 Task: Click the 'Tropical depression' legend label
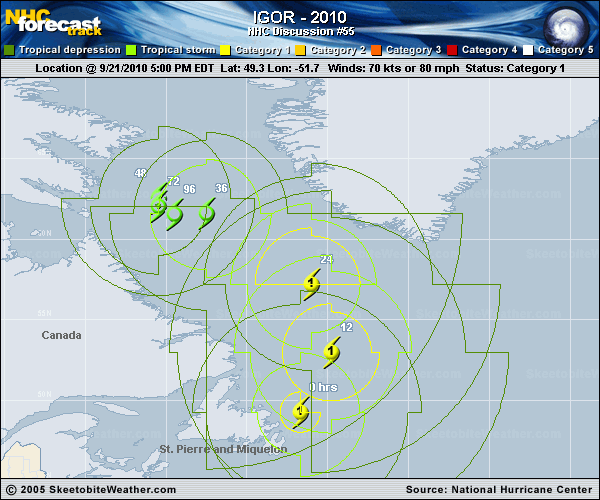pos(70,50)
